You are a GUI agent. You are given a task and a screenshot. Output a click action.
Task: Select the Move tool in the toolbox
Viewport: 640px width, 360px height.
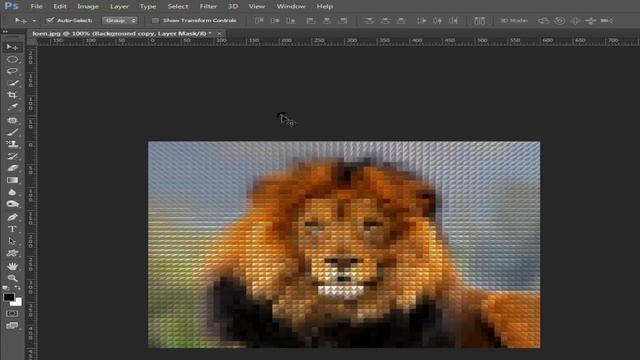point(12,47)
